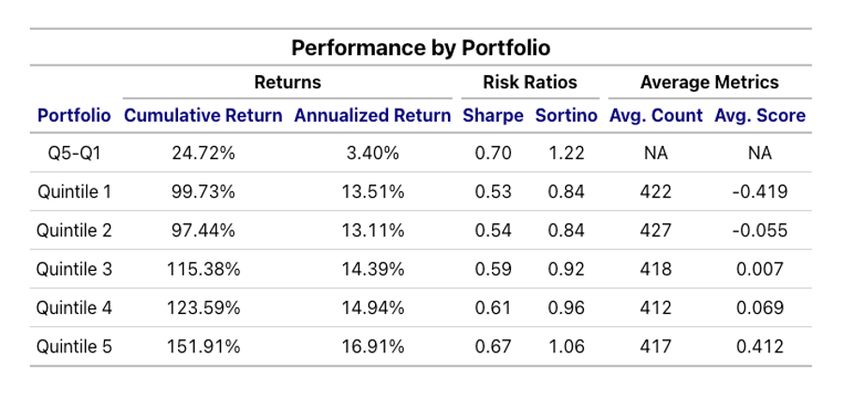Click the Sortino column header
Image resolution: width=868 pixels, height=401 pixels.
pos(566,116)
